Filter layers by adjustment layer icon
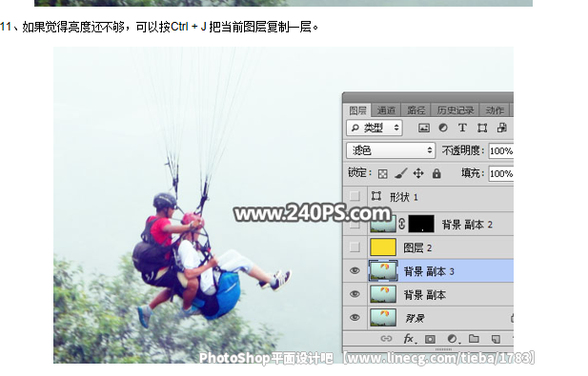Image resolution: width=588 pixels, height=376 pixels. click(443, 128)
